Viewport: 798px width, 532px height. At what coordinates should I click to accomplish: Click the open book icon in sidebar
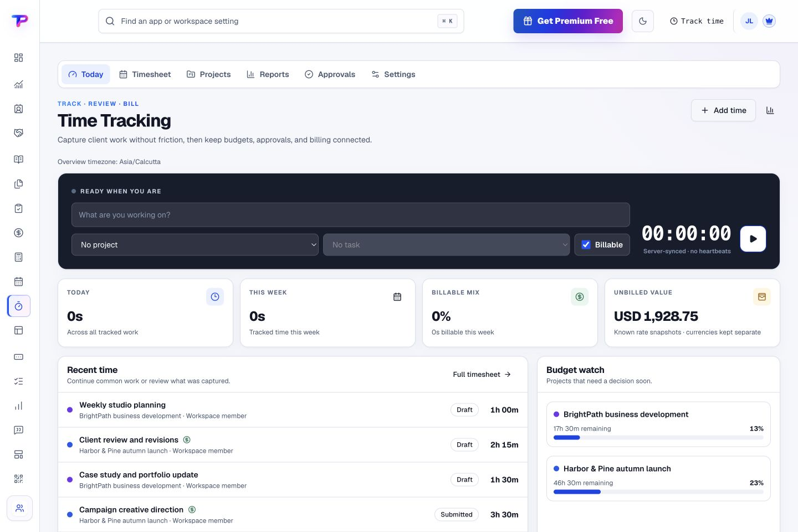pyautogui.click(x=18, y=160)
